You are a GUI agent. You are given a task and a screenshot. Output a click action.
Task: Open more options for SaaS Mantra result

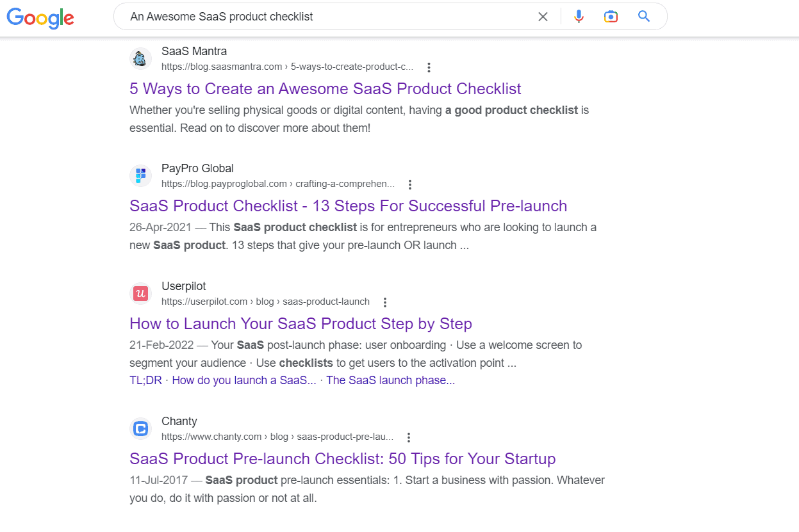click(429, 67)
